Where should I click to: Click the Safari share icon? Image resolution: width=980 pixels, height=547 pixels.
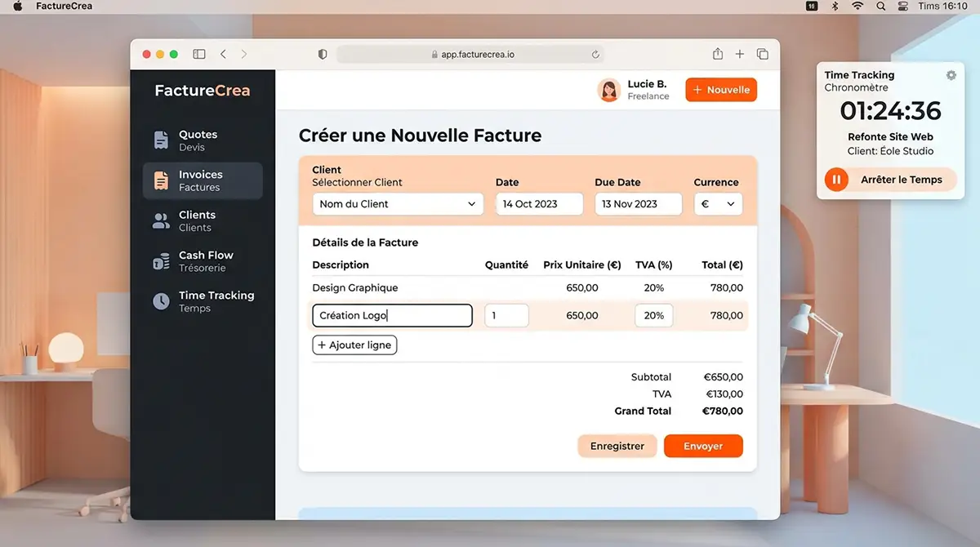pyautogui.click(x=718, y=54)
